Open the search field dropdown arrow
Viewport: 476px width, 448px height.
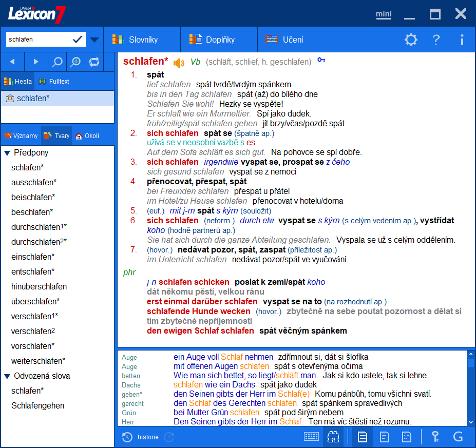pyautogui.click(x=94, y=40)
